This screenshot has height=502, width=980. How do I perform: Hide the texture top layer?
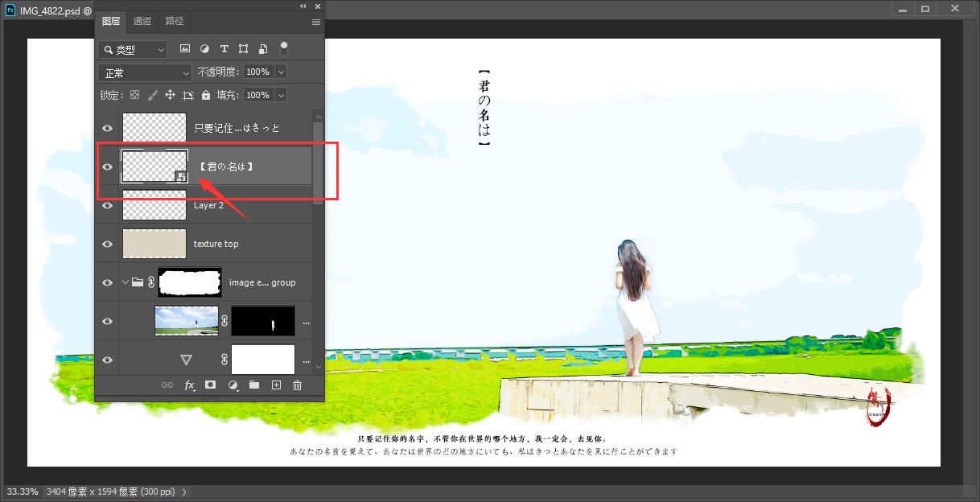pos(107,244)
